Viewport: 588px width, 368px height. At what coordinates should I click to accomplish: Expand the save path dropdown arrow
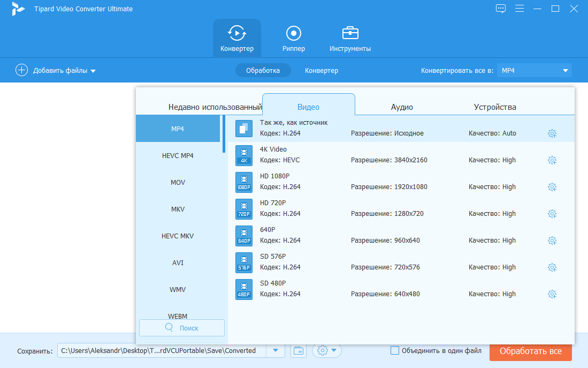pos(276,351)
